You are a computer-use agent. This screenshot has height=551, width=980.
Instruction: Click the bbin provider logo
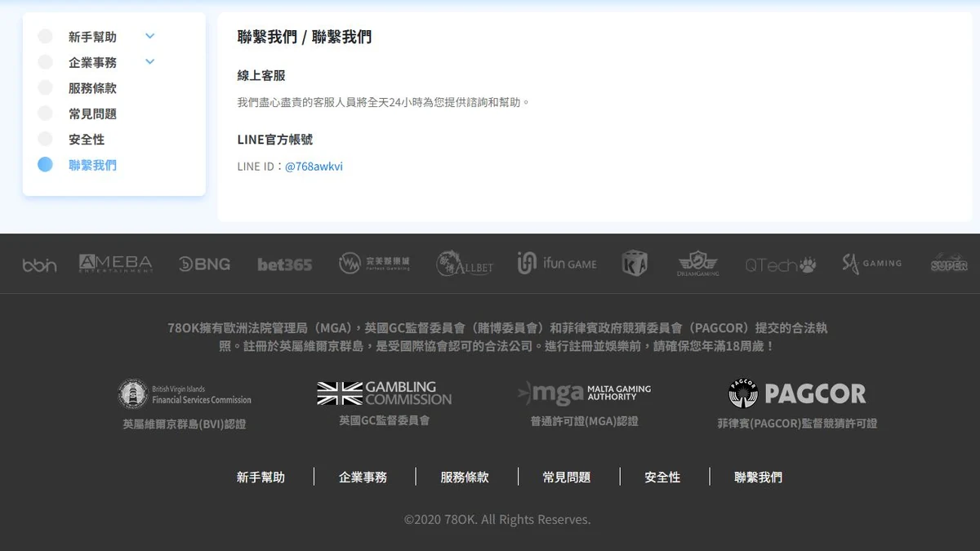tap(39, 264)
